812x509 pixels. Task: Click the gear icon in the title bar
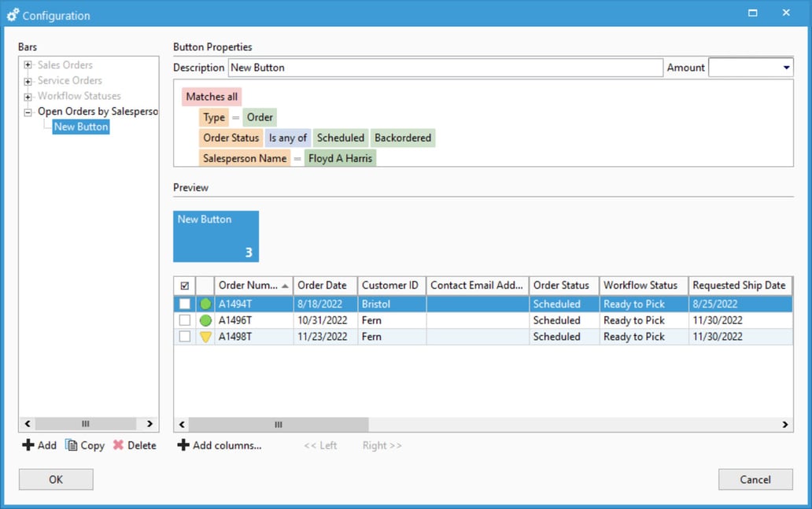[11, 13]
